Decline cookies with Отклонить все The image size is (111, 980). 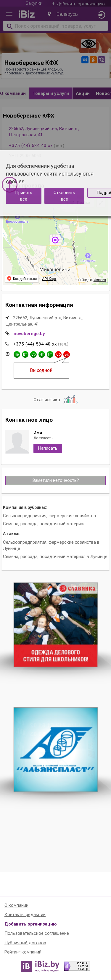pyautogui.click(x=65, y=196)
